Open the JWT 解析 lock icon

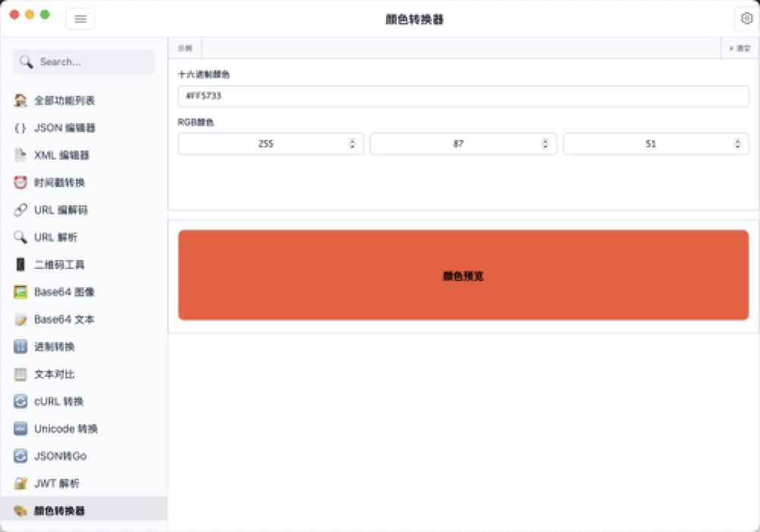click(21, 483)
